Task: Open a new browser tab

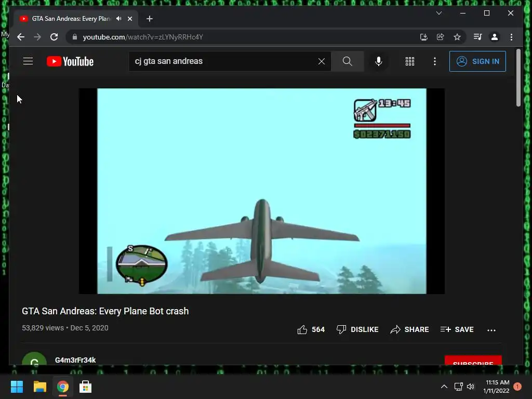Action: coord(150,19)
